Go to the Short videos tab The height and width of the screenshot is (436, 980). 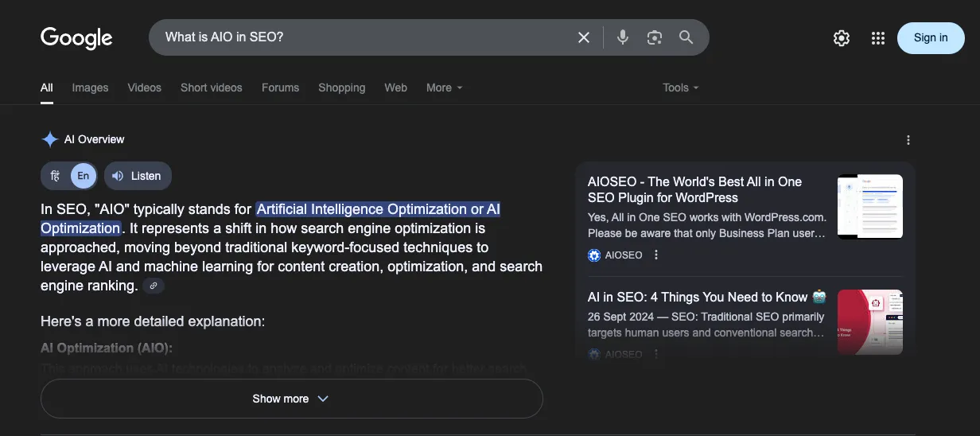211,88
